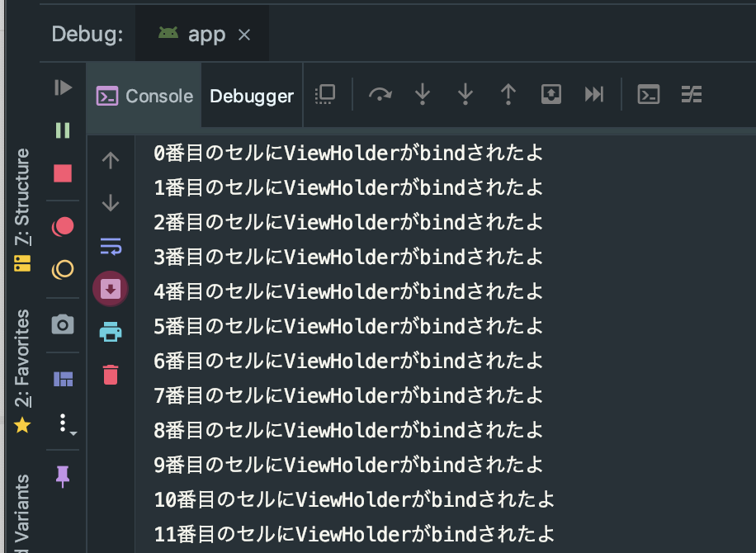Select the Step Into icon
This screenshot has height=553, width=756.
tap(423, 93)
